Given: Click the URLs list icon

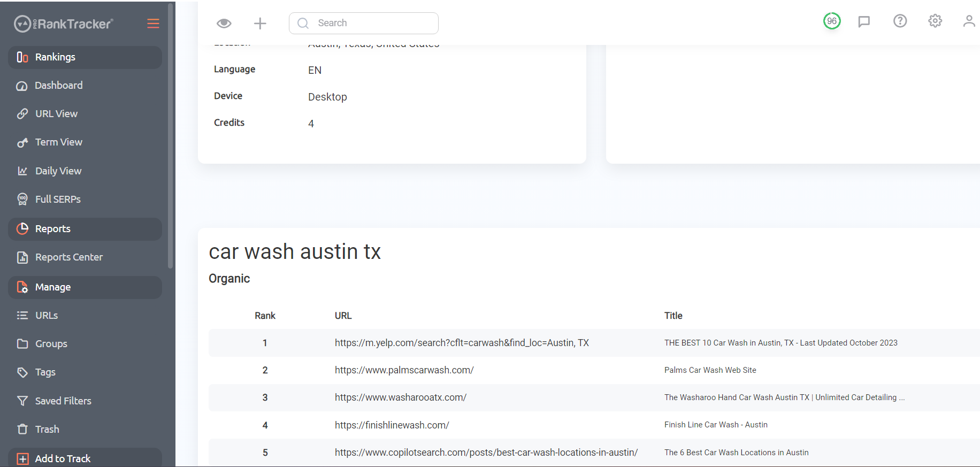Looking at the screenshot, I should pos(22,316).
